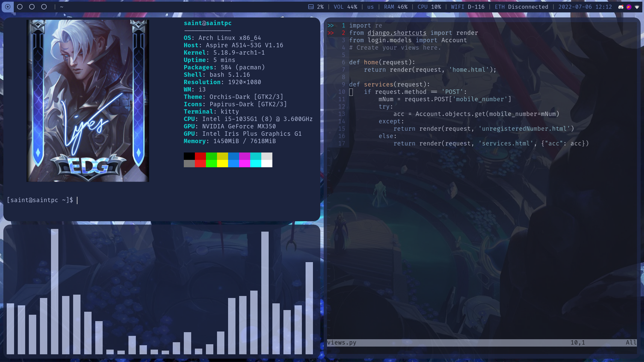Click the CPU 10% module

click(429, 7)
